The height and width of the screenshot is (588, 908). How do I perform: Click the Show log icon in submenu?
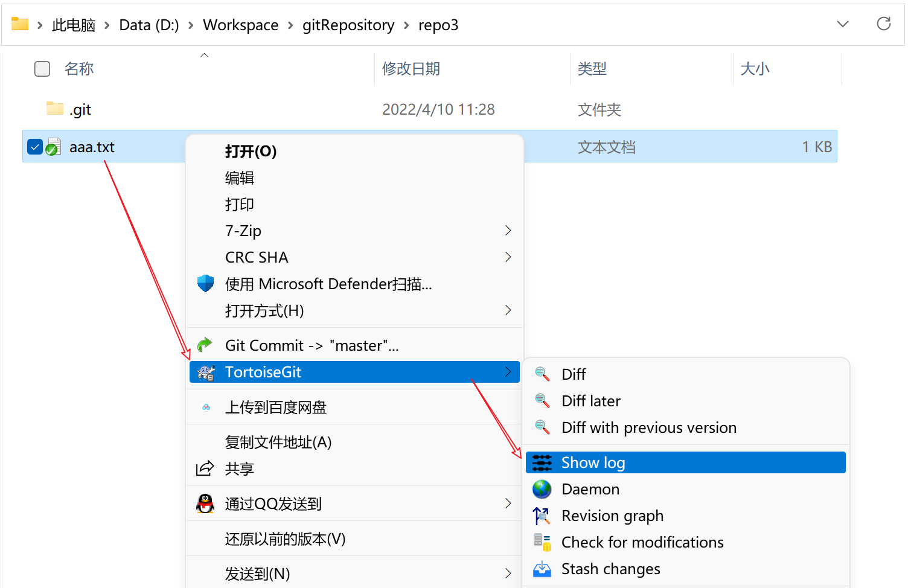[x=542, y=462]
